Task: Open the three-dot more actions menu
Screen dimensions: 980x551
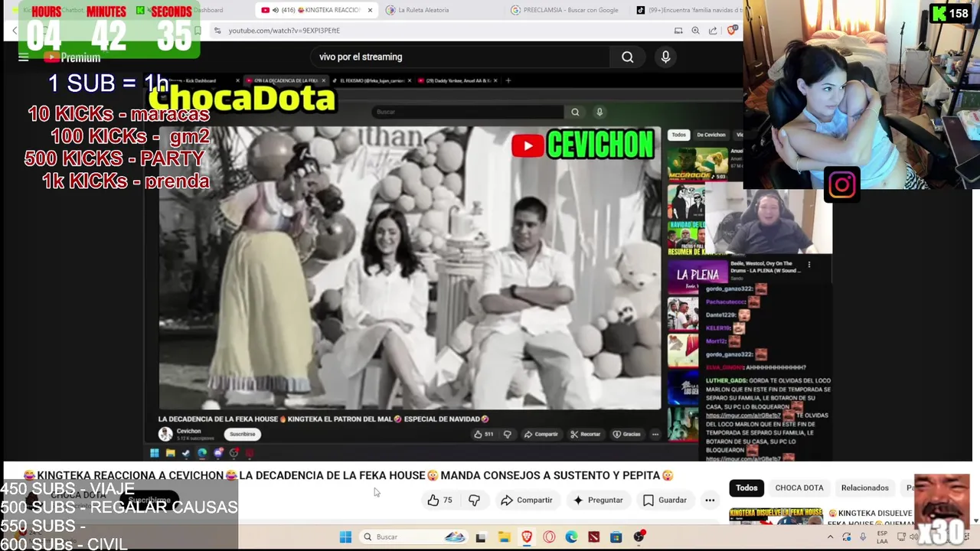Action: (x=710, y=500)
